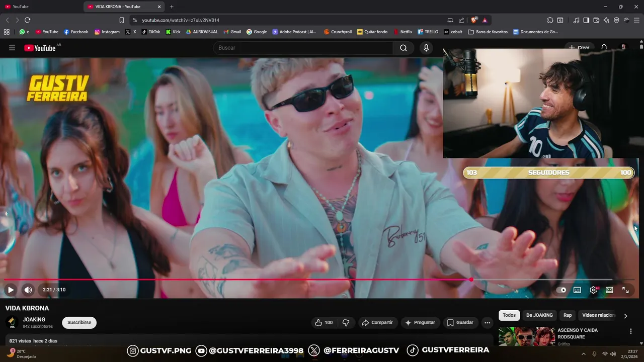The width and height of the screenshot is (644, 362).
Task: Open the Kick bookmark
Action: click(x=173, y=32)
